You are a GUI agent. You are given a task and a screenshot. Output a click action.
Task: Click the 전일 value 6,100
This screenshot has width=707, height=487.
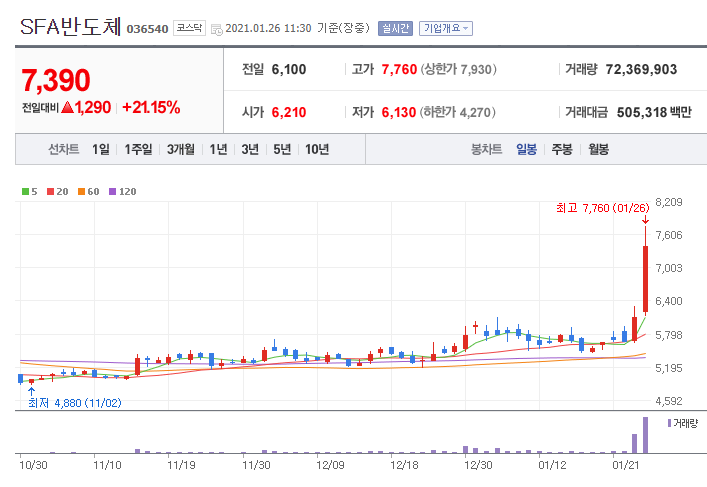289,69
